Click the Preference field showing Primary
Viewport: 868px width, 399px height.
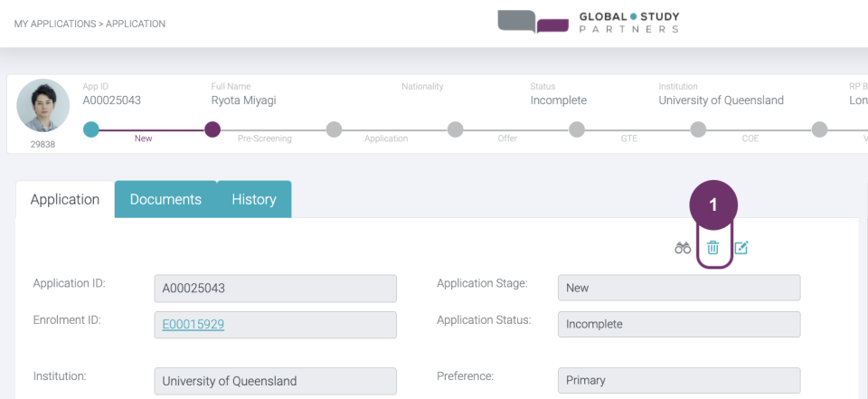click(678, 380)
